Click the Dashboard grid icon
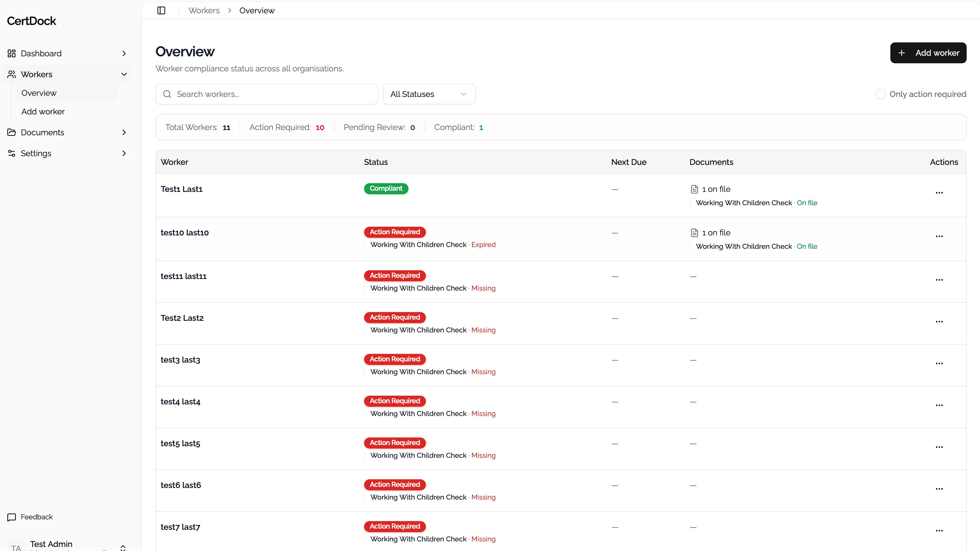This screenshot has width=980, height=551. (x=11, y=53)
